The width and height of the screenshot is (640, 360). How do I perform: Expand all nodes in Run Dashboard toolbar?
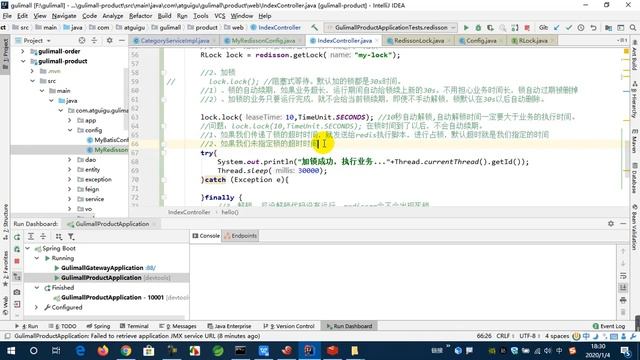click(x=31, y=237)
